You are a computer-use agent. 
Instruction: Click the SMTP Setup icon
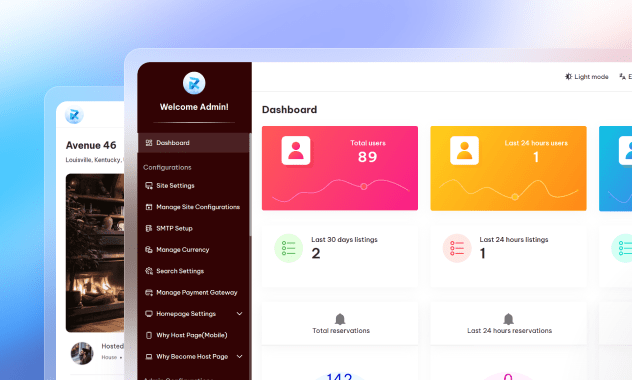point(149,228)
